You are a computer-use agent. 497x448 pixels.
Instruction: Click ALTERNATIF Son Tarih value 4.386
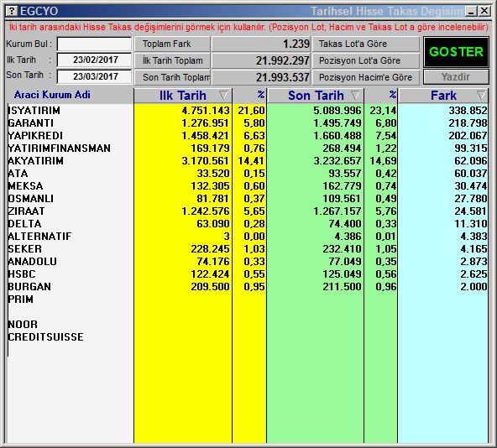click(348, 237)
